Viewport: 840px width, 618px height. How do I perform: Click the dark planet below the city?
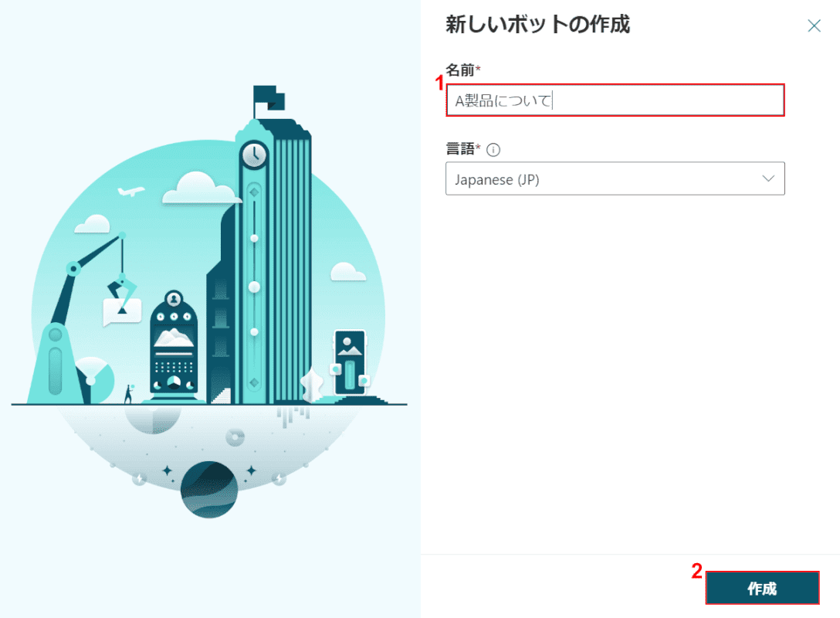tap(209, 489)
